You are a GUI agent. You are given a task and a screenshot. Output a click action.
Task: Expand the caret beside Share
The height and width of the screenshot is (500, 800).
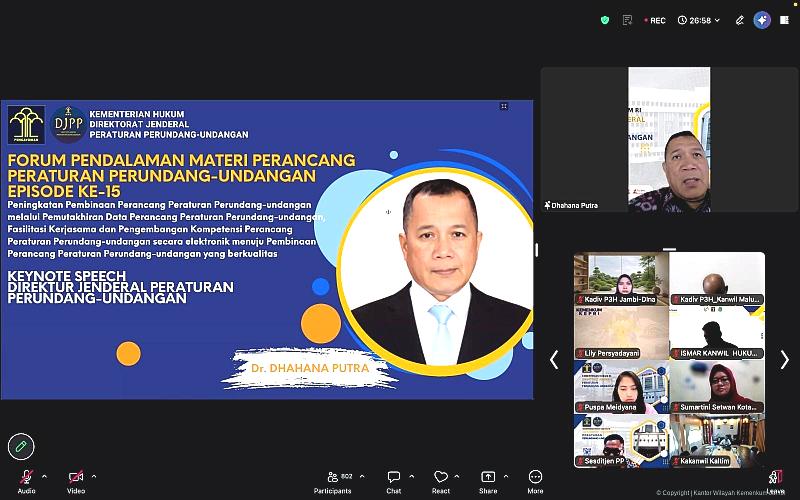(x=506, y=477)
